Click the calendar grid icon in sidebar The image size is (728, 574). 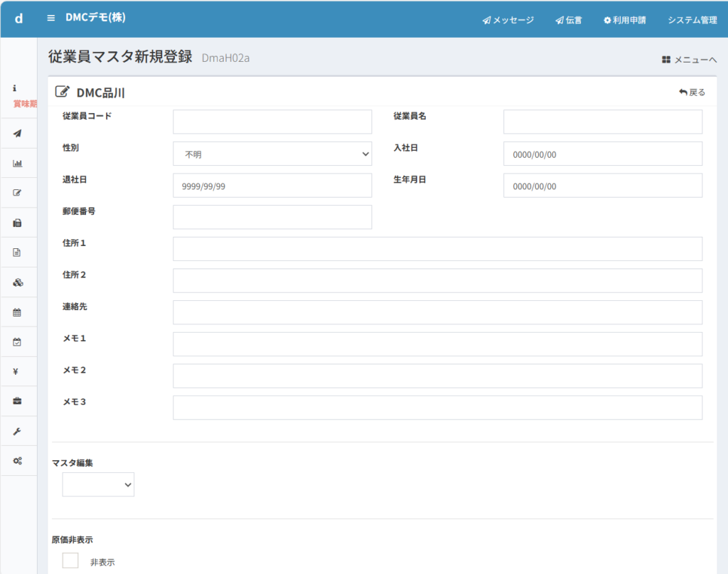click(18, 312)
